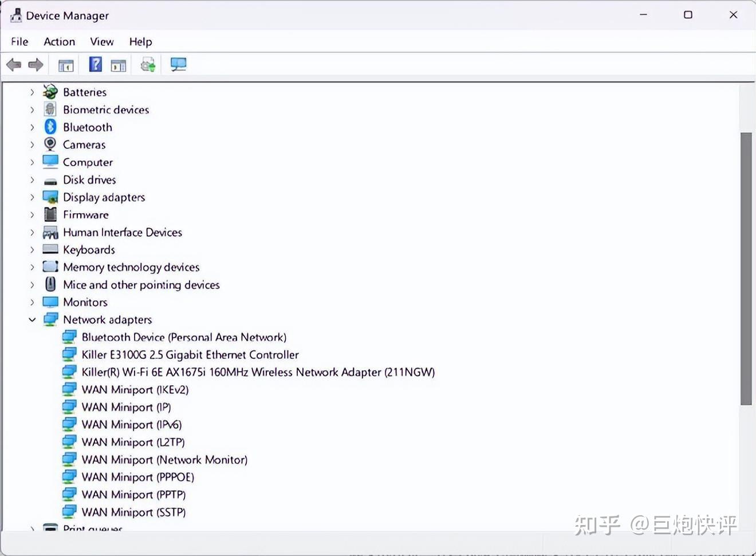Select Memory technology devices label

[131, 267]
